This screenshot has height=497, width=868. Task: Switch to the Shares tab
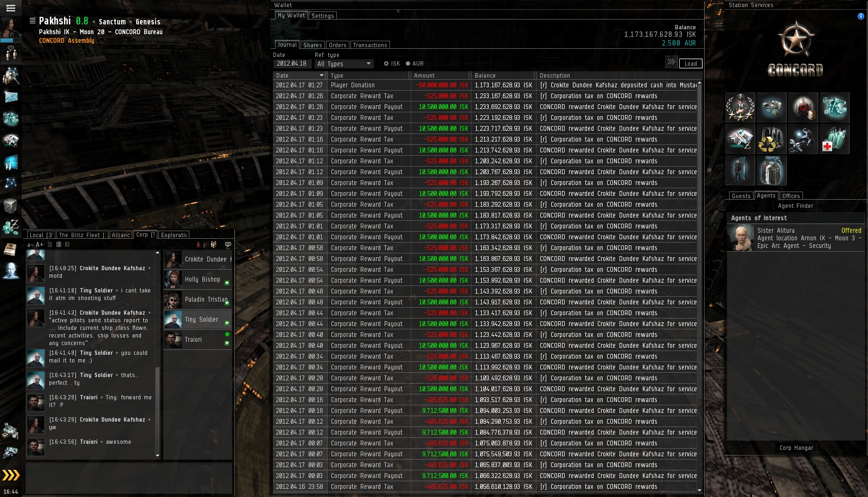(x=312, y=45)
